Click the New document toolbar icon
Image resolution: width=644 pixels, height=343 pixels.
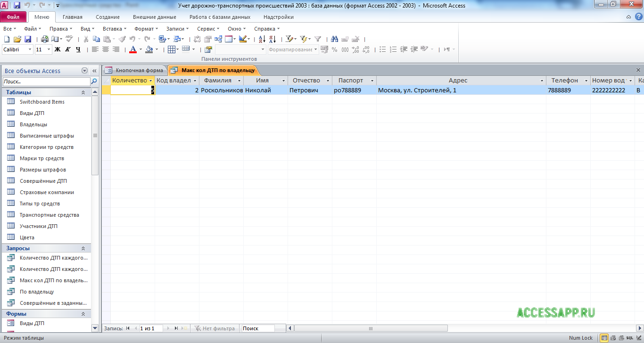coord(7,39)
